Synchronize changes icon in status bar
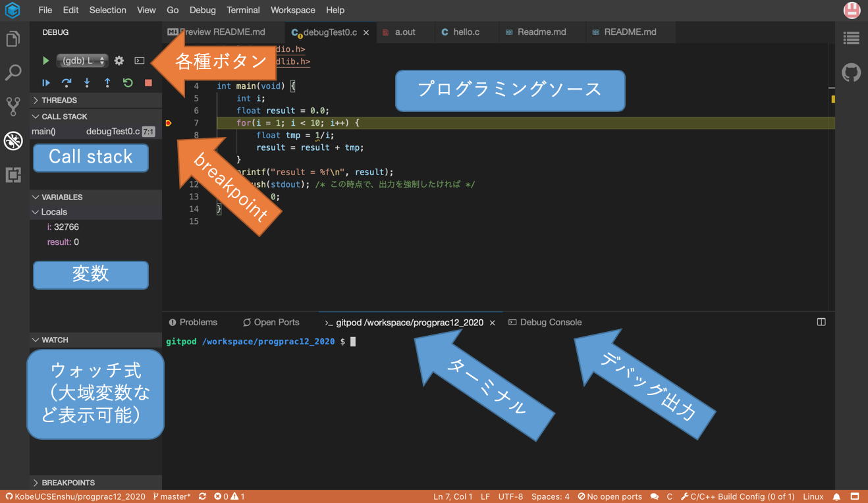Viewport: 868px width, 503px height. click(202, 496)
